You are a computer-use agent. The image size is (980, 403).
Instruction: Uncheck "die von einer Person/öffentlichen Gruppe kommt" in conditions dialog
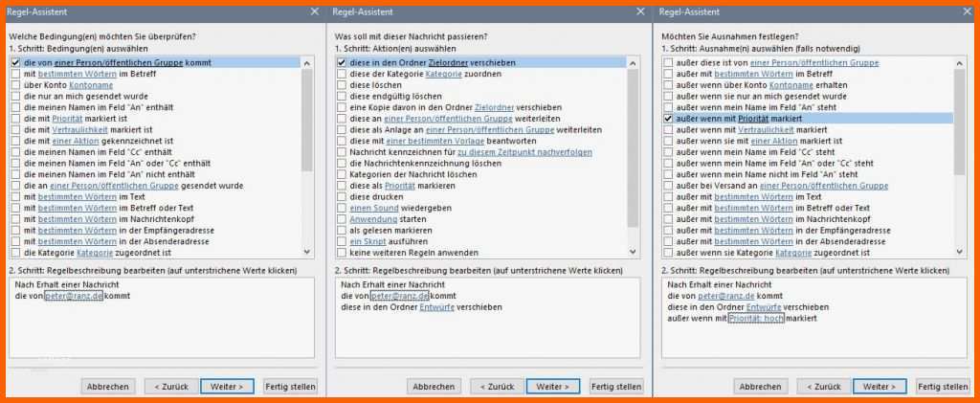[x=15, y=62]
